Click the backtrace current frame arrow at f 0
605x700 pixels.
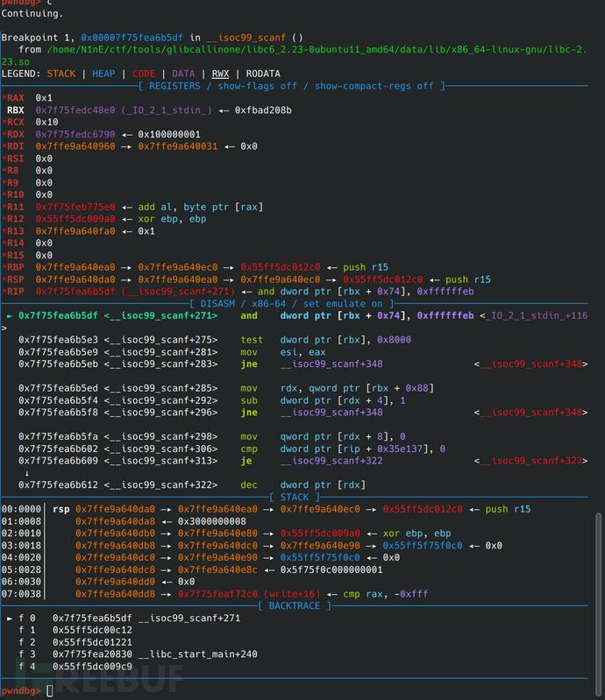(10, 619)
